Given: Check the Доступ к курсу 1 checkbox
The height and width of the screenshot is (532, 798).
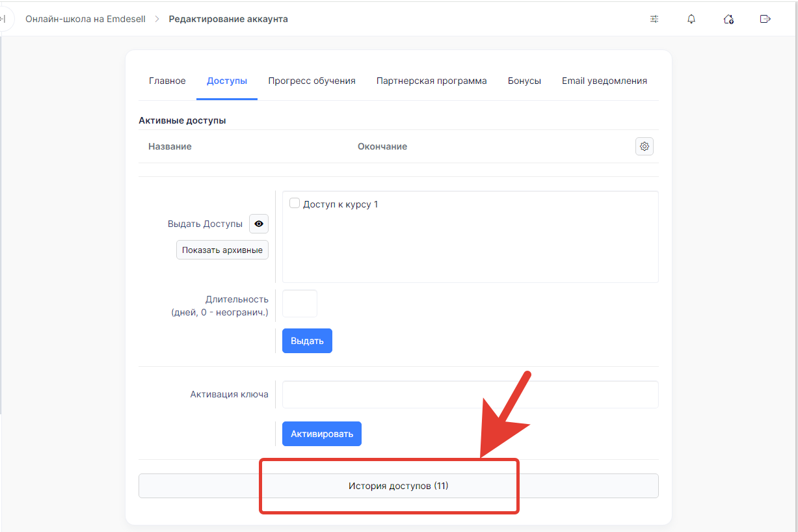Looking at the screenshot, I should 295,204.
